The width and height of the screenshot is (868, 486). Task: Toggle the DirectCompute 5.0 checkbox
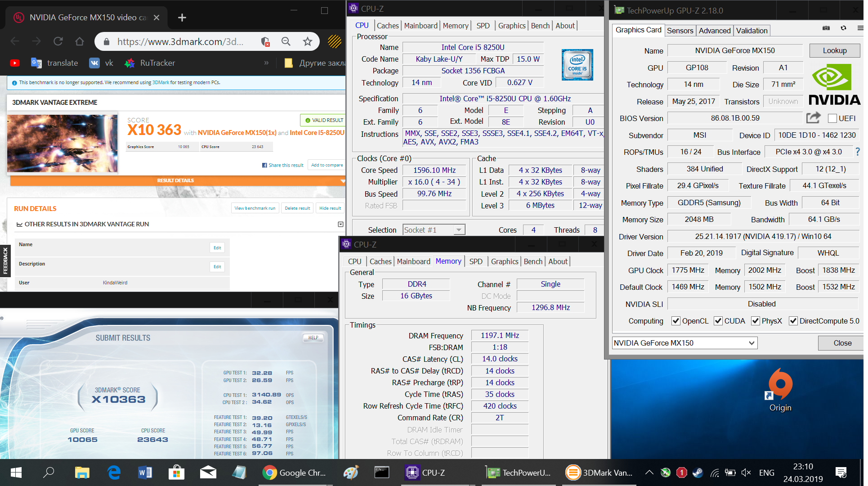point(793,321)
